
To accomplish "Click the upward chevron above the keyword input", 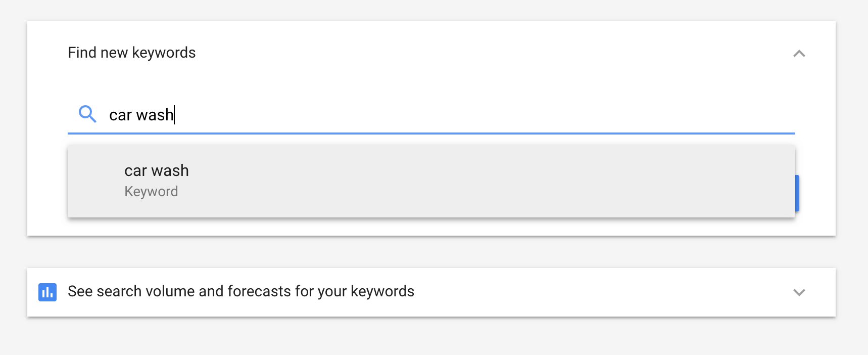I will [x=799, y=53].
